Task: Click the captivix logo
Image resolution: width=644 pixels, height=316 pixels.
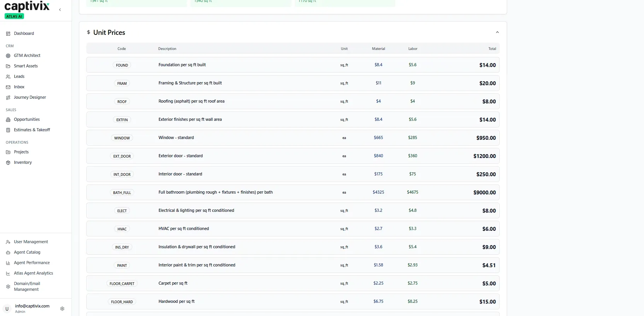Action: tap(27, 6)
